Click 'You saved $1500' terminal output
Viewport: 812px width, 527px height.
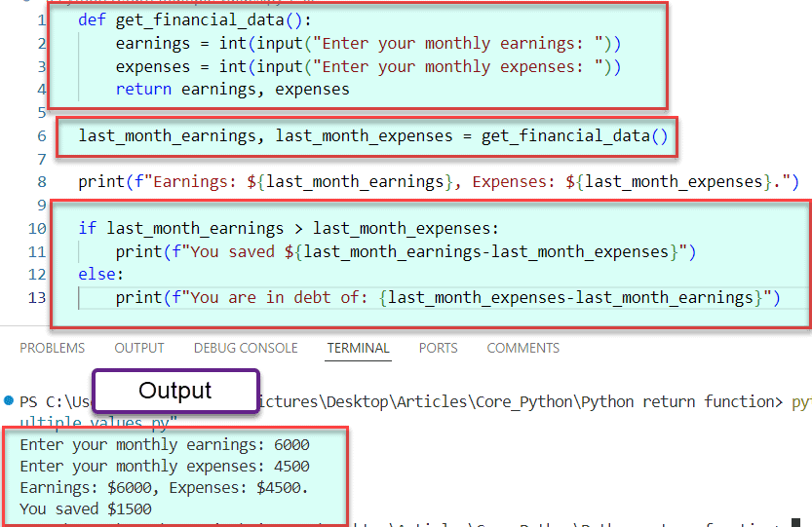(x=86, y=508)
